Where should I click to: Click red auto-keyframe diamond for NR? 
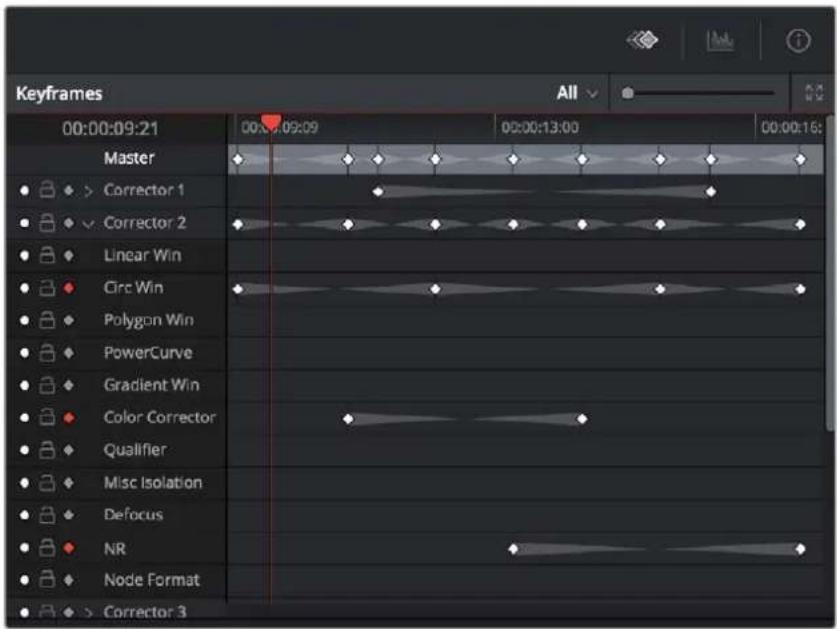[69, 548]
